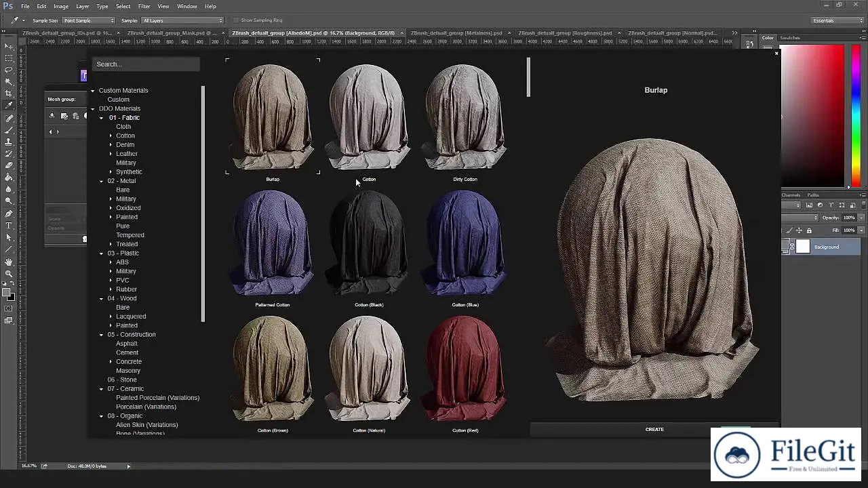Toggle Quick Mask mode icon
This screenshot has width=868, height=488.
click(9, 308)
